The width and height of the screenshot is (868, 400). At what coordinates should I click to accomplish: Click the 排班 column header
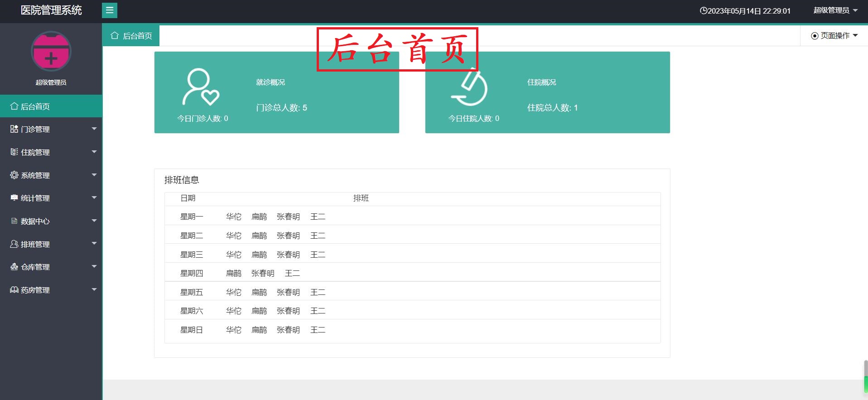click(x=361, y=198)
